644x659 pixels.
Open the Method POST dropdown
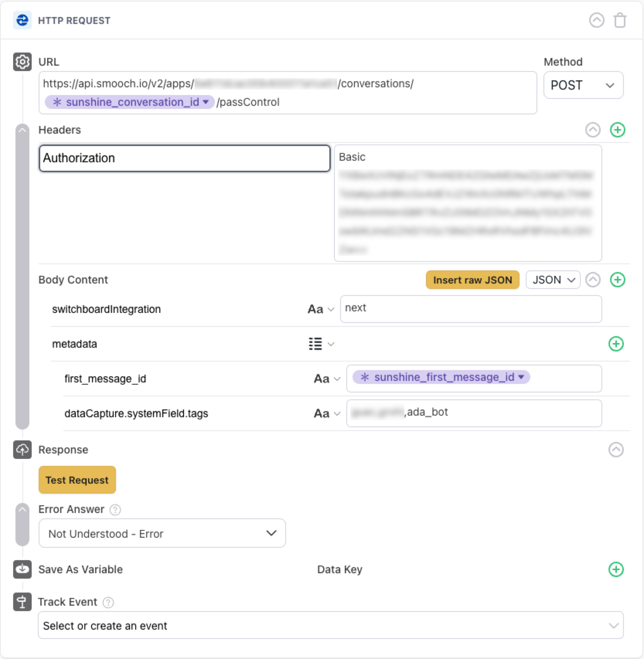583,85
